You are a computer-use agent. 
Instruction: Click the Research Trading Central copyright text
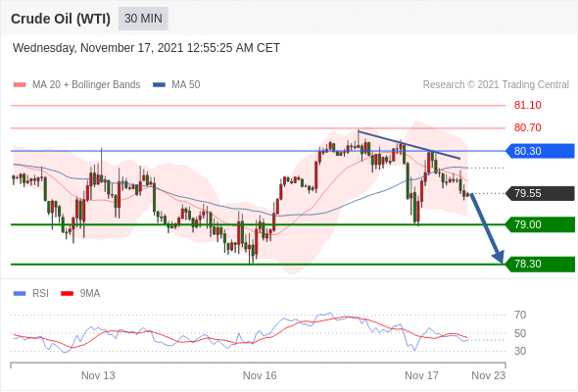(x=496, y=85)
